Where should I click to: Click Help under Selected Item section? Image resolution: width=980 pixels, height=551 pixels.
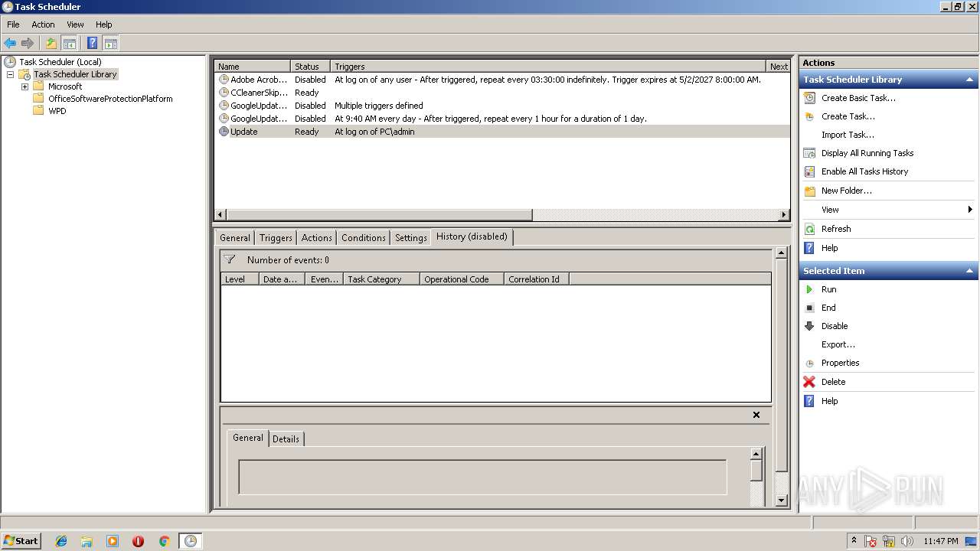[829, 401]
